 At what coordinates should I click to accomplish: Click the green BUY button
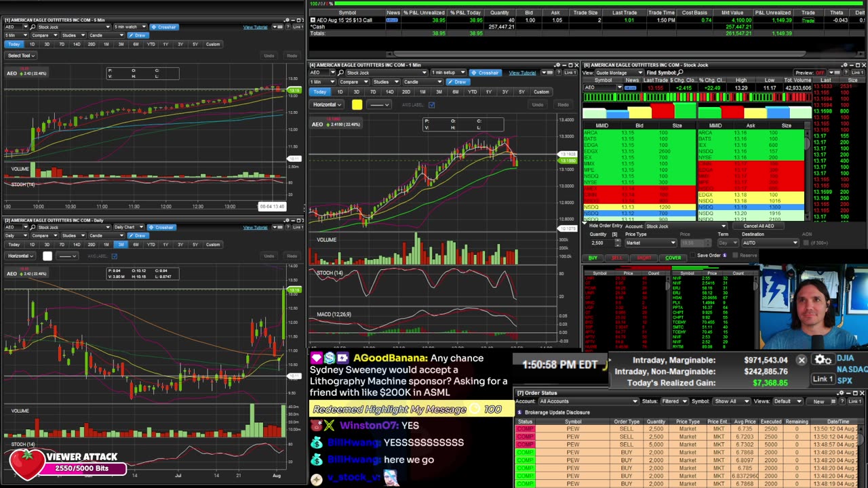coord(593,258)
